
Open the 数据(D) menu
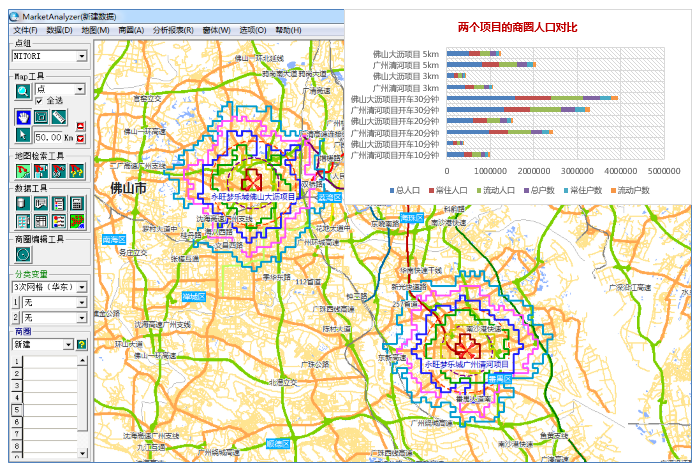pyautogui.click(x=59, y=30)
